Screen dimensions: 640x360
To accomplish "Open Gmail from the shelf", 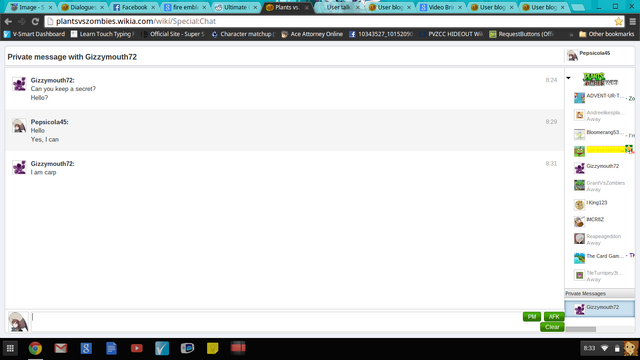I will pos(61,348).
